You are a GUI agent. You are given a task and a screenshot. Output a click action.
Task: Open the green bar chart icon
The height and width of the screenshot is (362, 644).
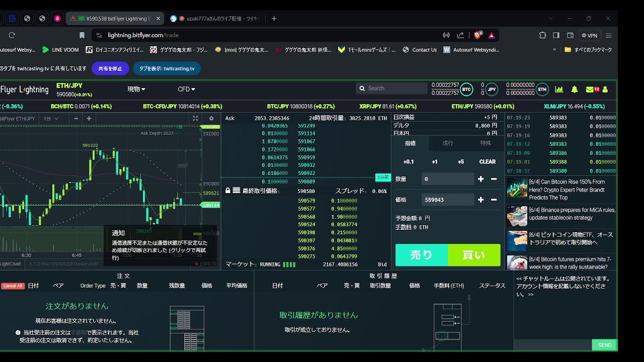tap(559, 89)
